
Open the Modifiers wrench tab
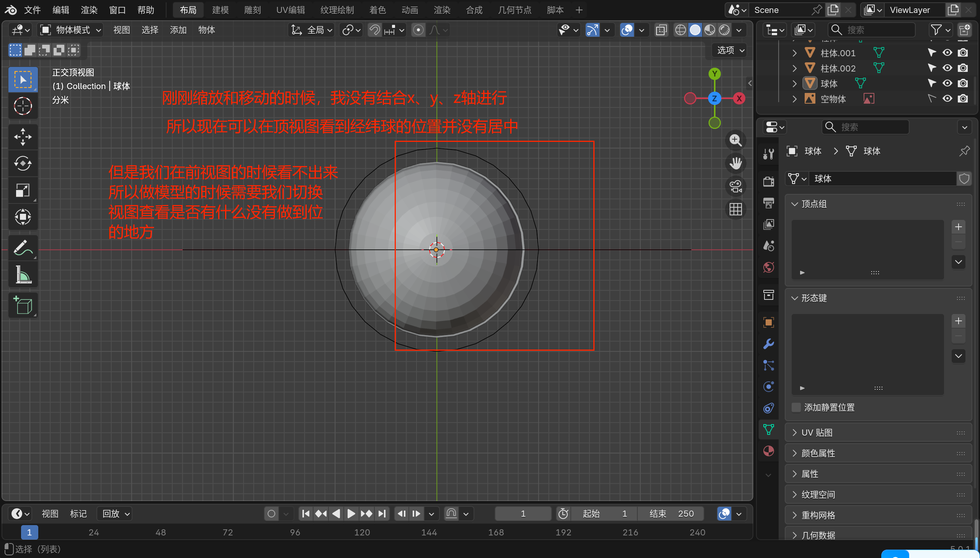pyautogui.click(x=768, y=344)
